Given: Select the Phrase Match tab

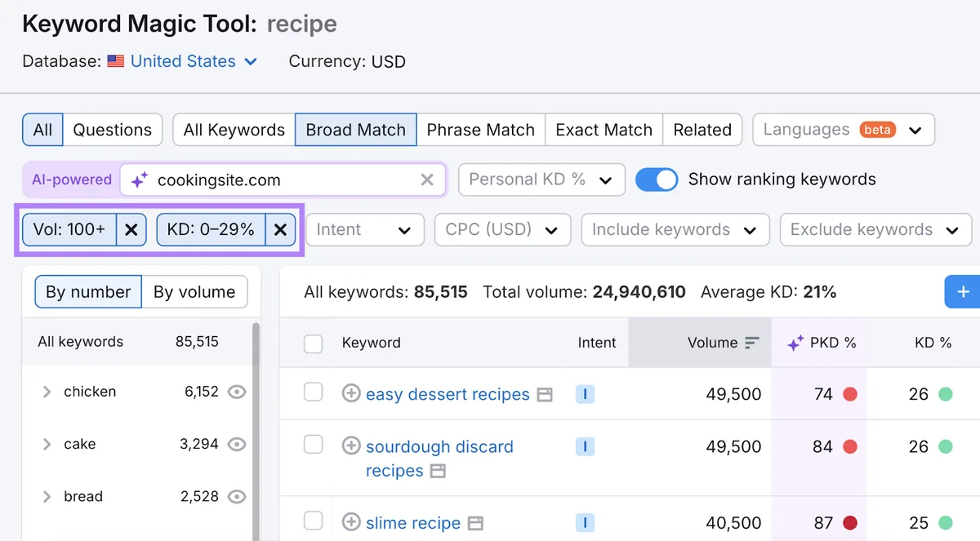Looking at the screenshot, I should pos(480,130).
